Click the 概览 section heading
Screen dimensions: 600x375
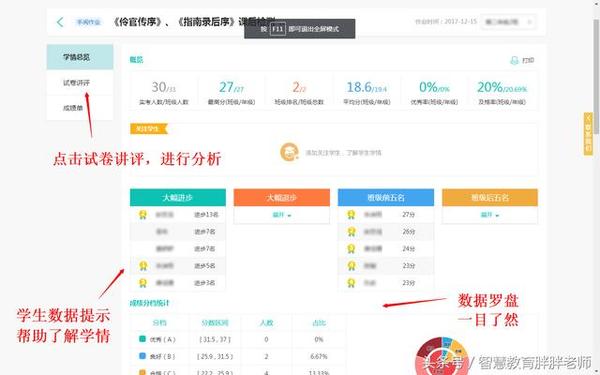[x=136, y=60]
